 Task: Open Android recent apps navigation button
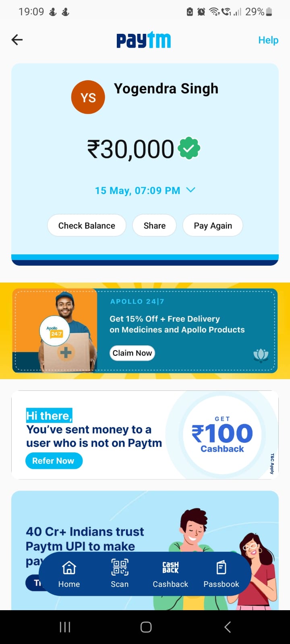65,627
